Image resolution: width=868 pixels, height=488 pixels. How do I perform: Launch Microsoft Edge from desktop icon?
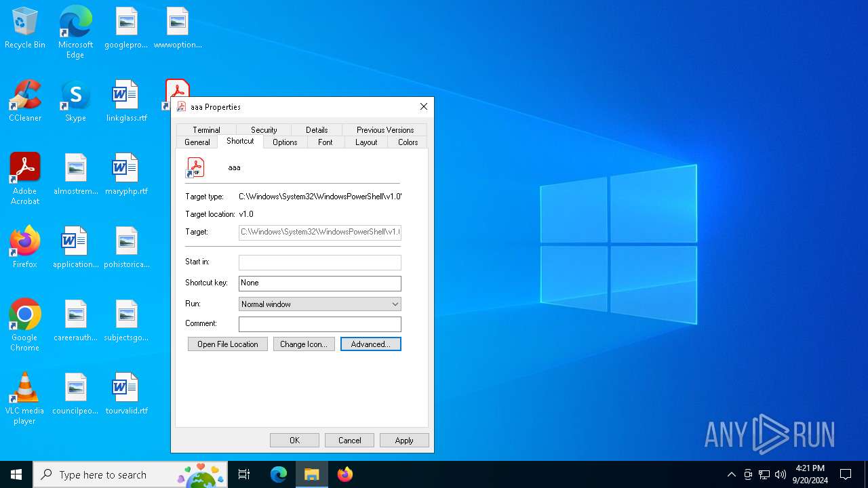[75, 33]
